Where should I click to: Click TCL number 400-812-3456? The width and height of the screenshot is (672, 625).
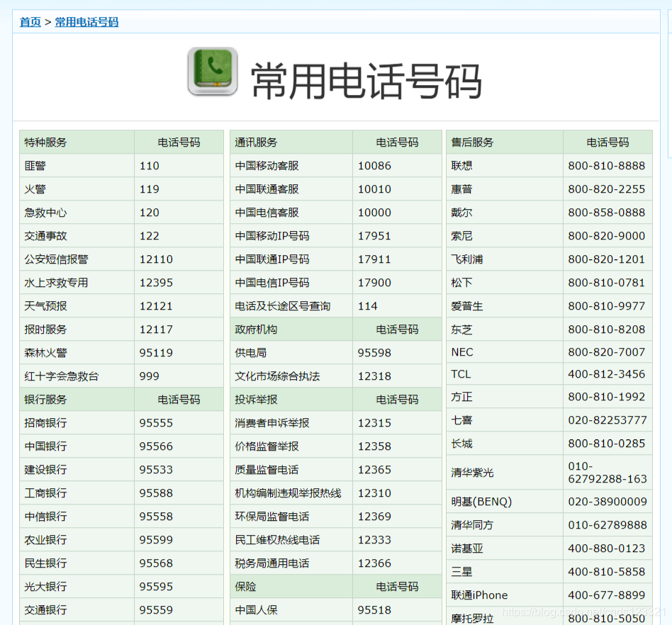[x=606, y=374]
